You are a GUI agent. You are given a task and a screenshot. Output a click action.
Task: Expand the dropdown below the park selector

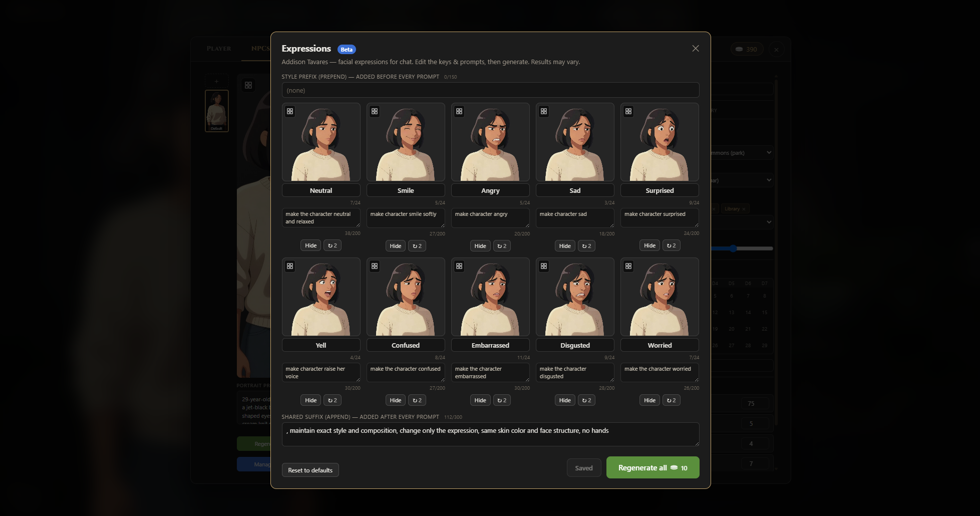742,180
